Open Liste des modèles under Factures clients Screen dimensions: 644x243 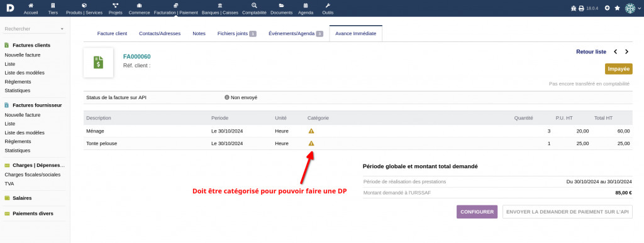25,73
